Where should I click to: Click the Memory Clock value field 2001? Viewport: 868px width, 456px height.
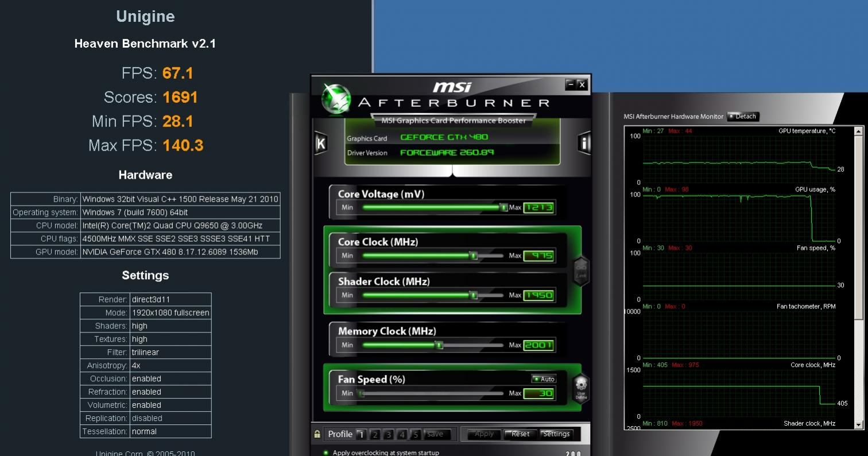click(539, 345)
